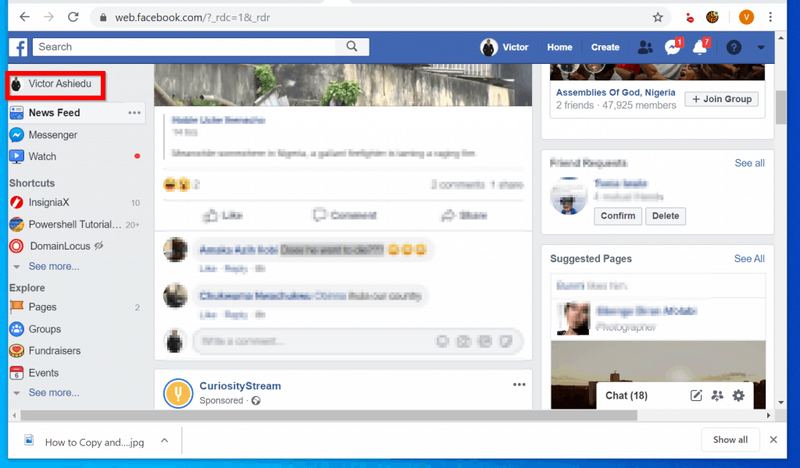This screenshot has height=468, width=800.
Task: Open the account dropdown arrow in top bar
Action: pyautogui.click(x=761, y=47)
